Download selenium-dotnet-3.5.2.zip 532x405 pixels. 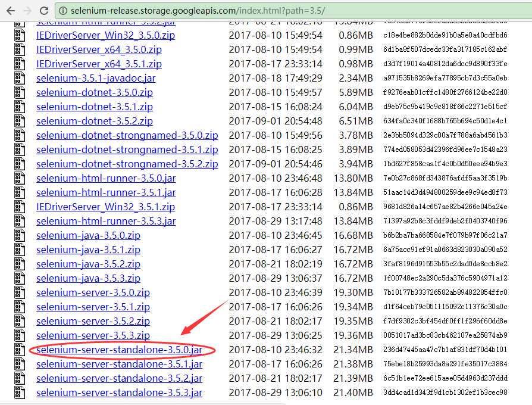(95, 121)
